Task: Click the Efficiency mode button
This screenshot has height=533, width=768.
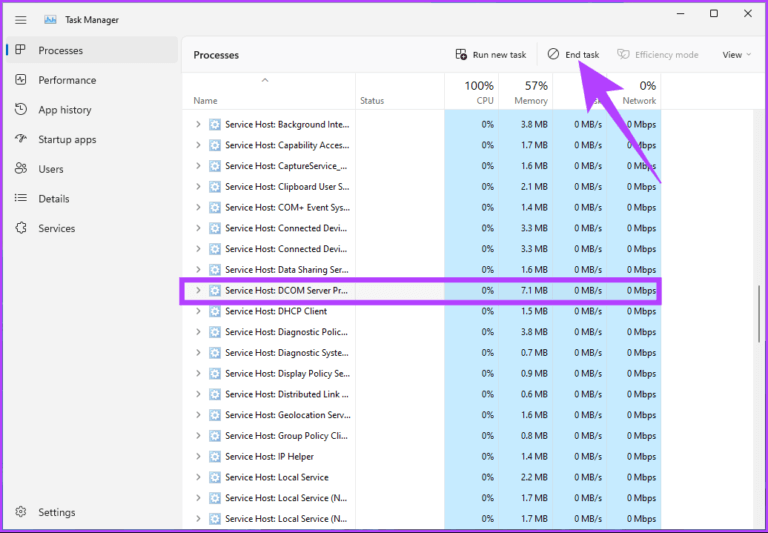Action: click(658, 54)
